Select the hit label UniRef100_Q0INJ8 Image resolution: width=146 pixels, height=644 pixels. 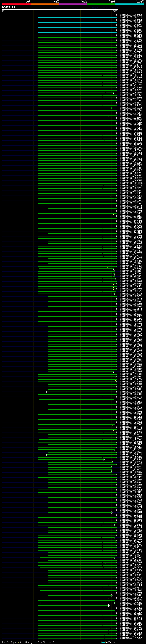pos(131,311)
